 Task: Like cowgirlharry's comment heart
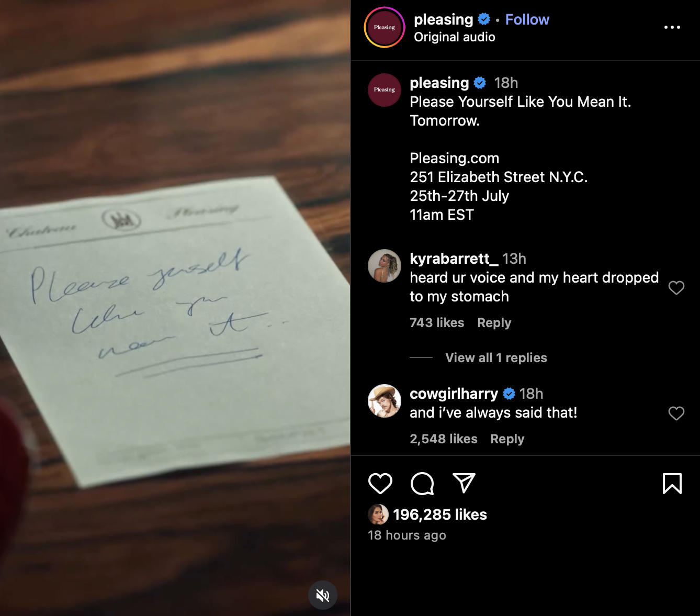(x=676, y=413)
